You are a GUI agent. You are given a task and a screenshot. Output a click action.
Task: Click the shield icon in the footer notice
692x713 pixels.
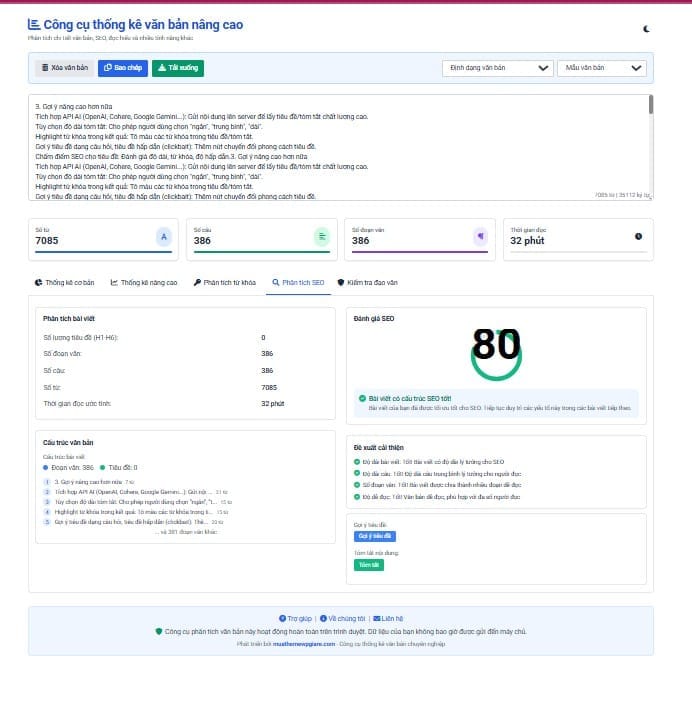coord(159,632)
